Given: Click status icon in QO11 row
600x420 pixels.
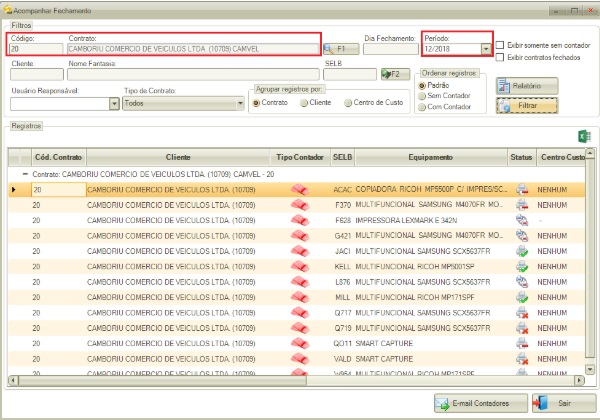Looking at the screenshot, I should coord(522,343).
